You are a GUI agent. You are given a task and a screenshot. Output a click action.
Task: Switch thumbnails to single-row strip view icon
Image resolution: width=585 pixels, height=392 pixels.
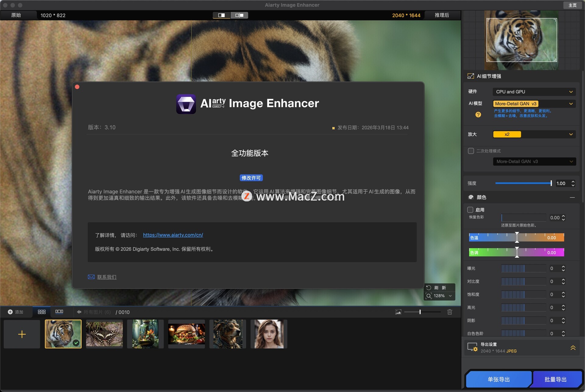(59, 312)
